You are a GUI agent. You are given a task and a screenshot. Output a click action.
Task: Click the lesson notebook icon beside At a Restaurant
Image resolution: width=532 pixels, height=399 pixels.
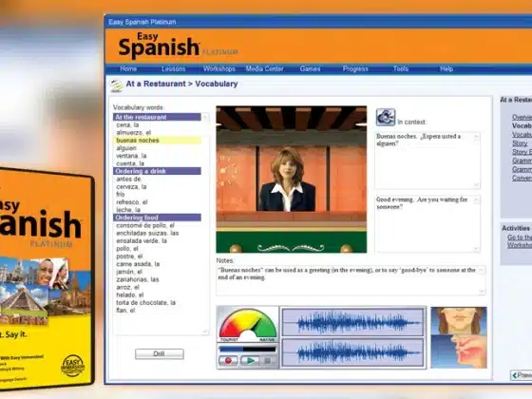pyautogui.click(x=116, y=85)
